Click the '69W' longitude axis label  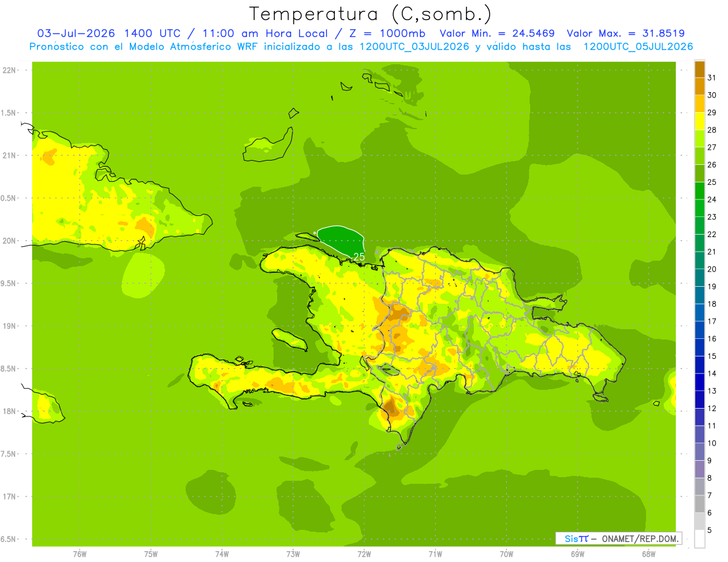[x=578, y=554]
